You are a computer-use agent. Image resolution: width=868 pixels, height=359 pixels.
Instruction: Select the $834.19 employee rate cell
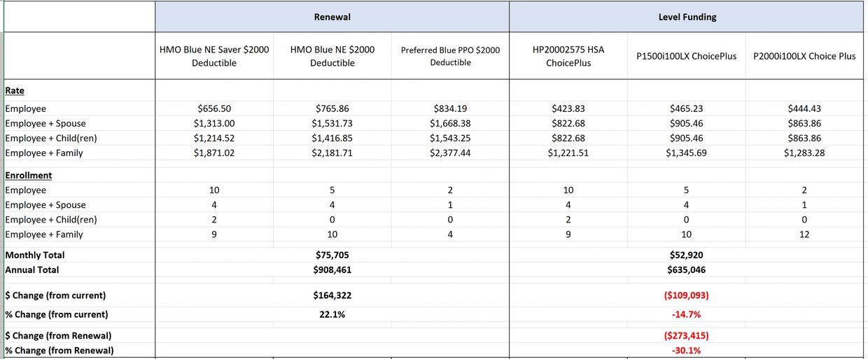pyautogui.click(x=450, y=108)
